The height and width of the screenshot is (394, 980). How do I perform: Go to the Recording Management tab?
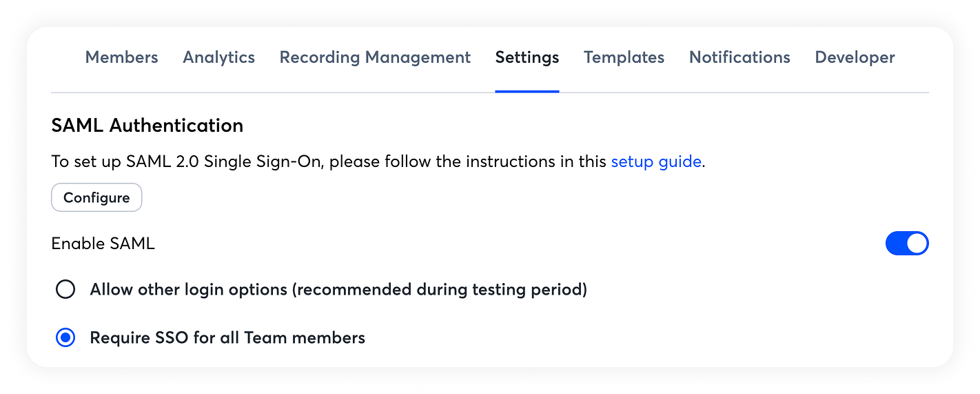[x=375, y=57]
